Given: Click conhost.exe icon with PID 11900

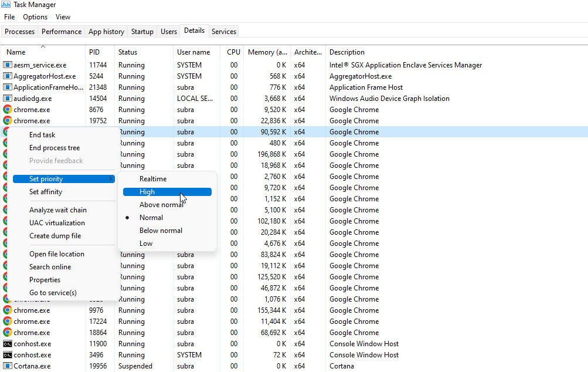Looking at the screenshot, I should click(8, 344).
